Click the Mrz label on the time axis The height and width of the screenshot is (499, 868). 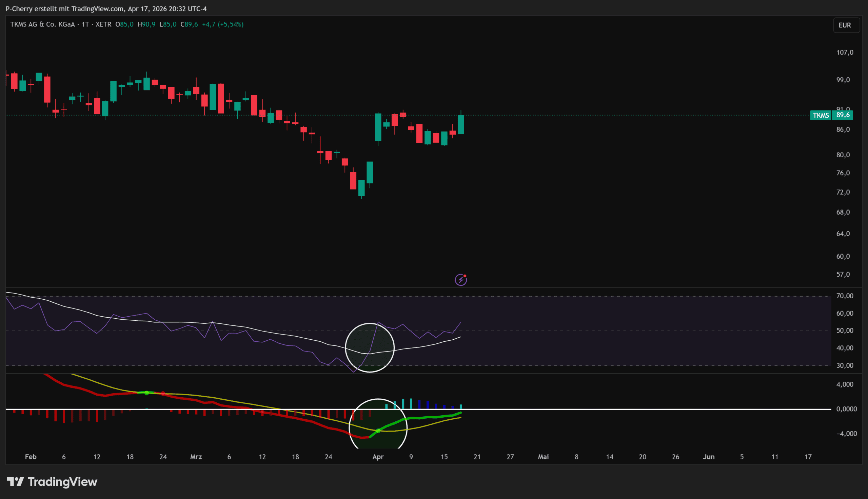(196, 457)
